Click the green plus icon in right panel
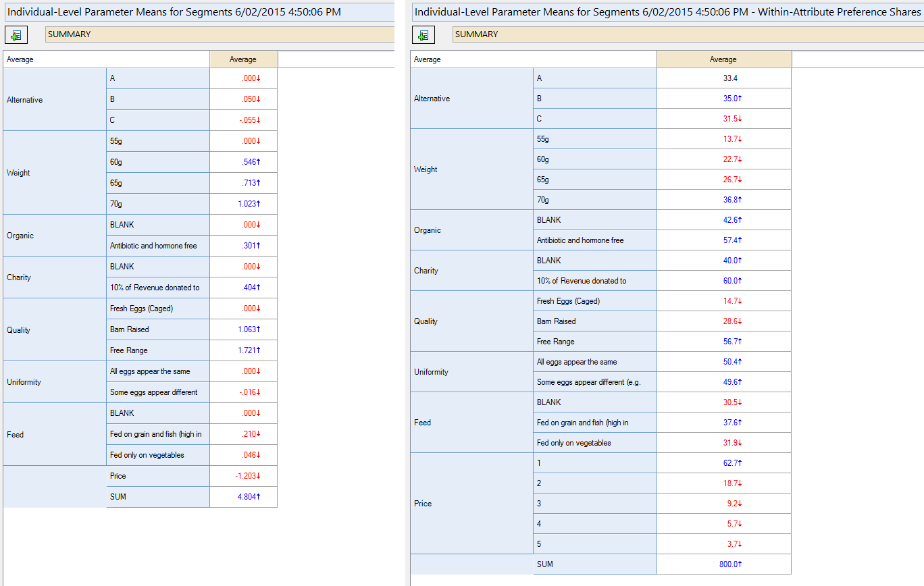The image size is (924, 586). (423, 35)
